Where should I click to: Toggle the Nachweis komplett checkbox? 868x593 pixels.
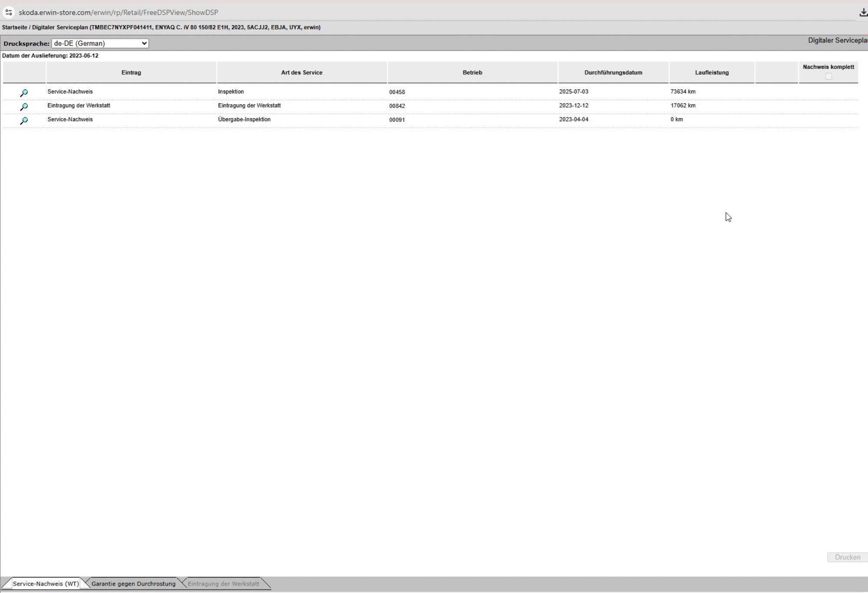[828, 76]
